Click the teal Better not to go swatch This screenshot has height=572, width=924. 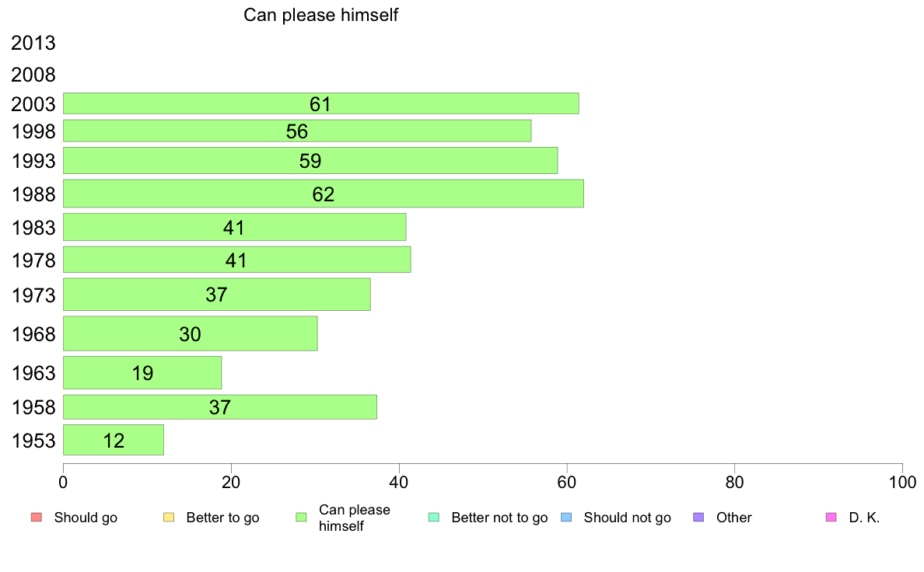(x=434, y=518)
